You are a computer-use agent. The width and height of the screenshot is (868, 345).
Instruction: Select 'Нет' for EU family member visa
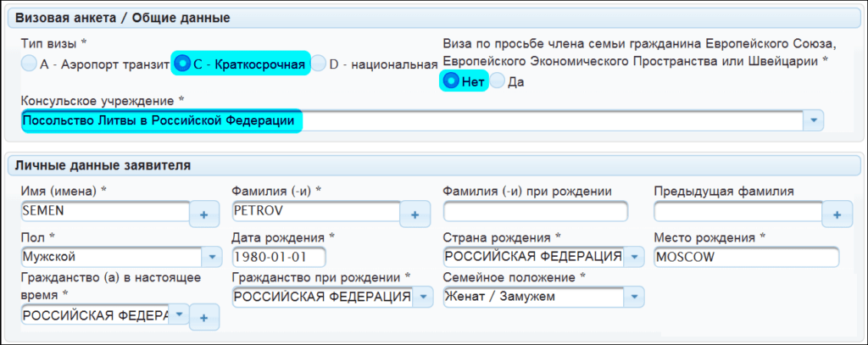451,81
